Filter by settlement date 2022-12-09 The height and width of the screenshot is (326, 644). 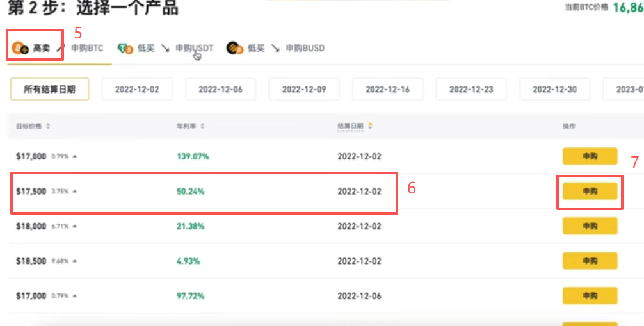[304, 89]
